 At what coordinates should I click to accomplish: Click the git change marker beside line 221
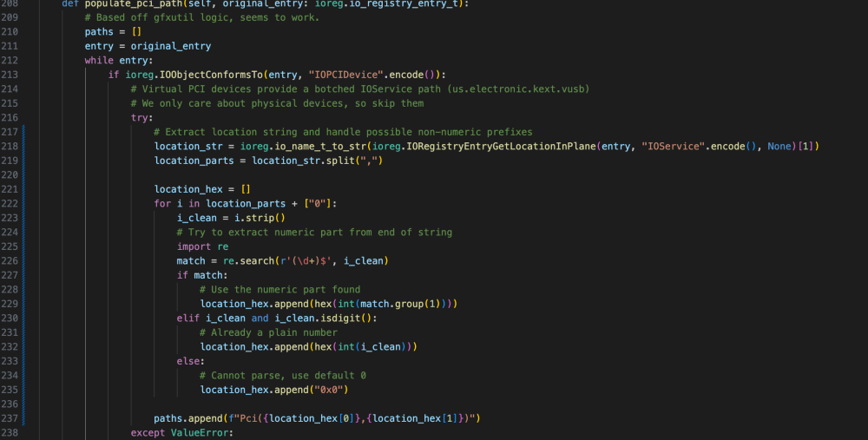click(23, 189)
